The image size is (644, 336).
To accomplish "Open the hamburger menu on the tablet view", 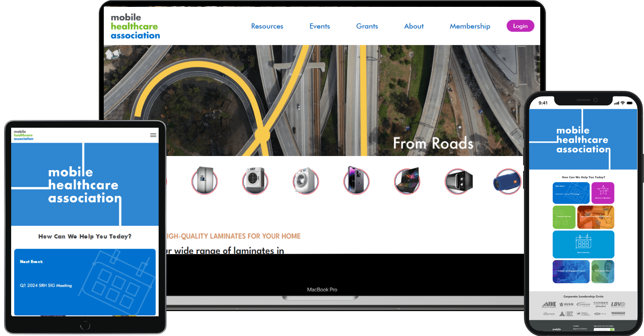I will (x=153, y=135).
